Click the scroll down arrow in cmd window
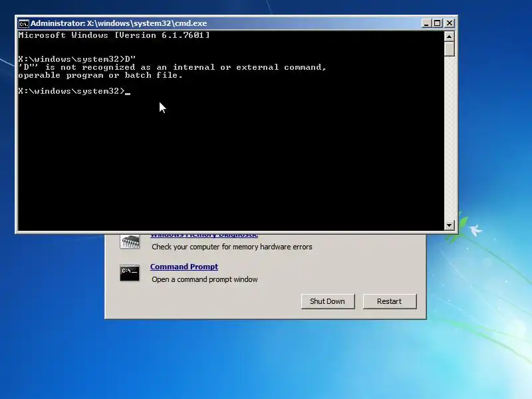 click(450, 225)
